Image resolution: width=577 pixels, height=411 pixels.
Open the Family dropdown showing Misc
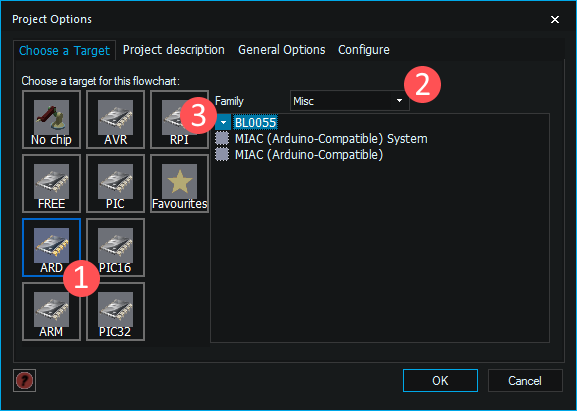coord(350,100)
